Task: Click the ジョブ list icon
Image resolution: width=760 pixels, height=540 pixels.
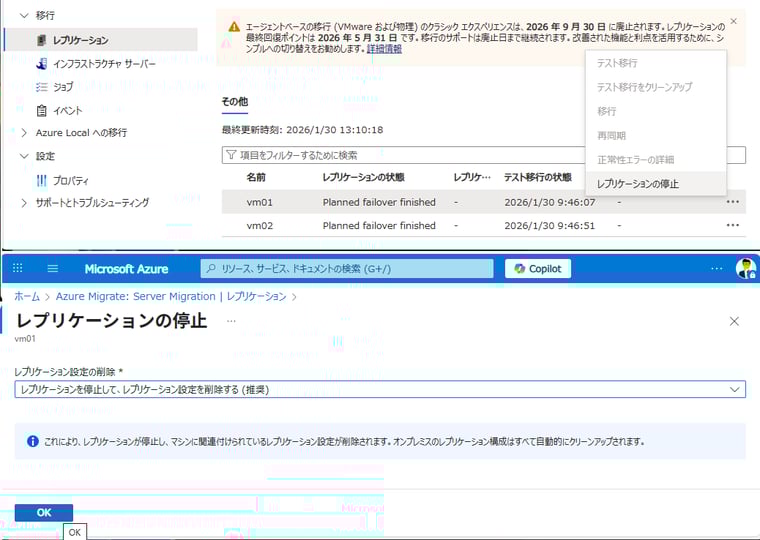Action: click(42, 87)
